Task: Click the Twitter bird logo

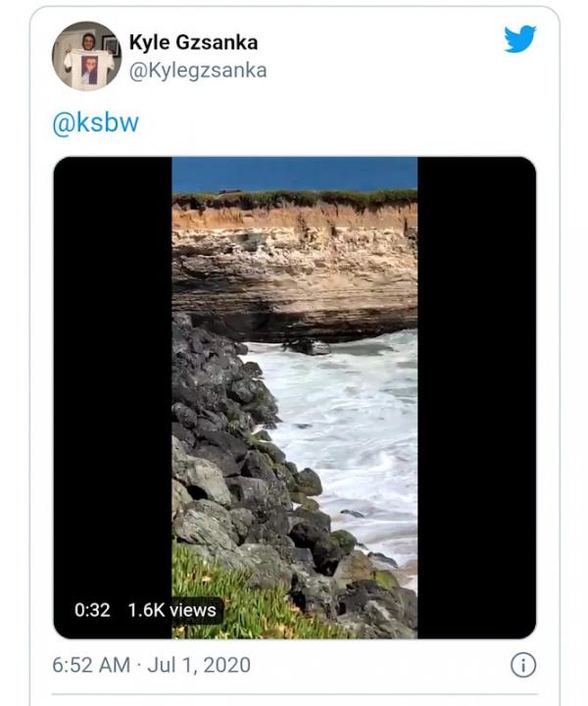Action: [x=520, y=39]
